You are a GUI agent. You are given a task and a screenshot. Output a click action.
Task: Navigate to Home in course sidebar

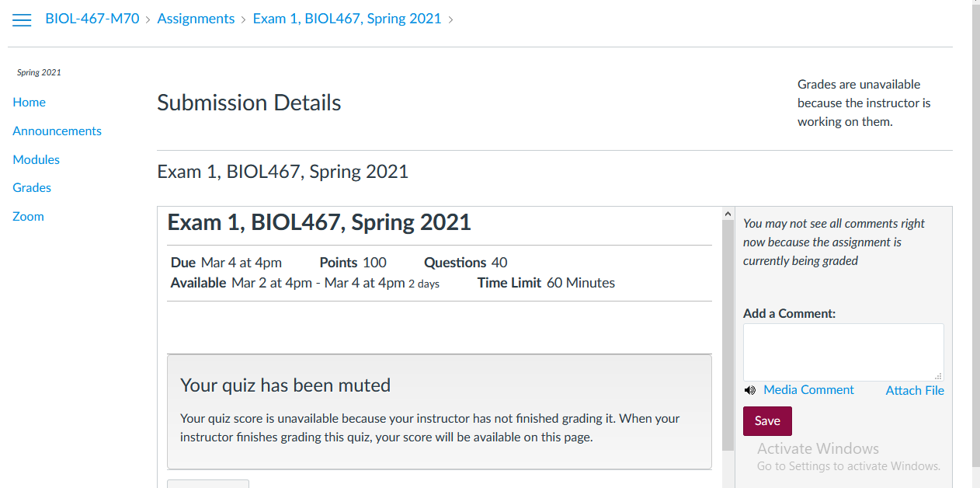tap(30, 103)
